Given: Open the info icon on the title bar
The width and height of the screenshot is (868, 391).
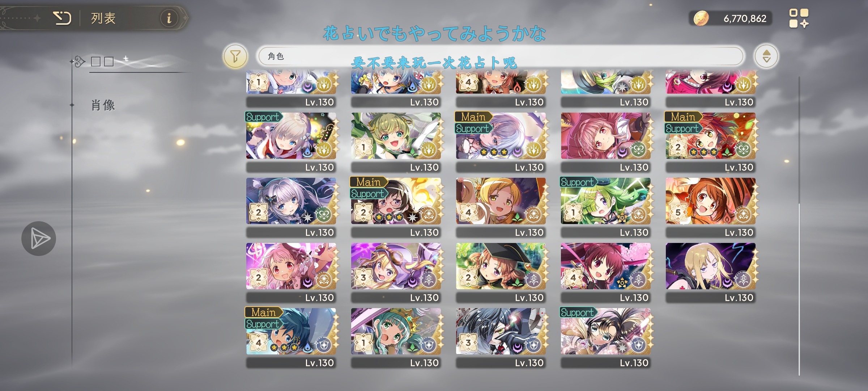Looking at the screenshot, I should pos(169,18).
